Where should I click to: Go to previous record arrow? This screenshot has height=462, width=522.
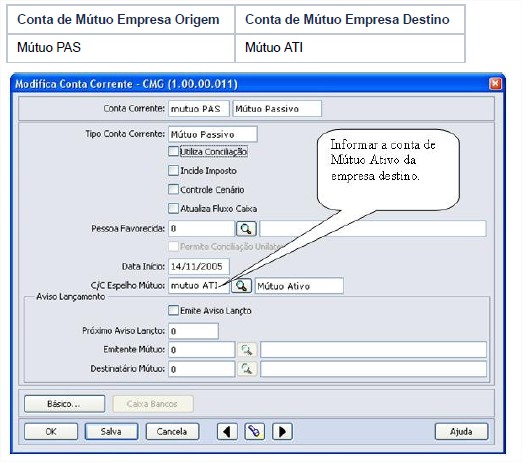227,432
